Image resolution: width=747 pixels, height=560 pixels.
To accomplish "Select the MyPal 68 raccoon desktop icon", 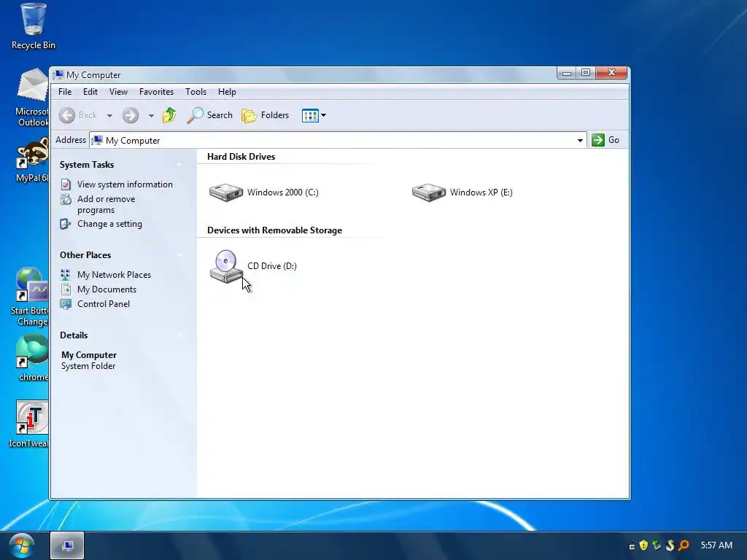I will [x=32, y=160].
